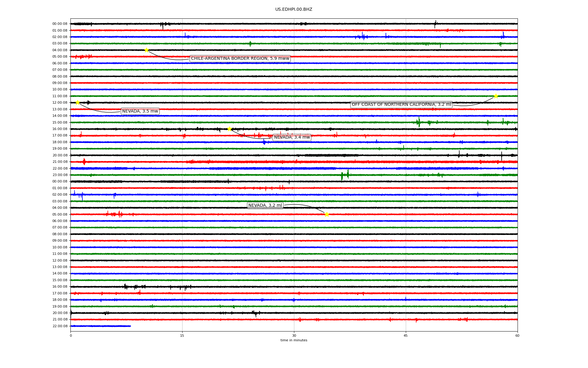Click the 15 minute x-axis tick label
The height and width of the screenshot is (368, 588).
point(182,335)
